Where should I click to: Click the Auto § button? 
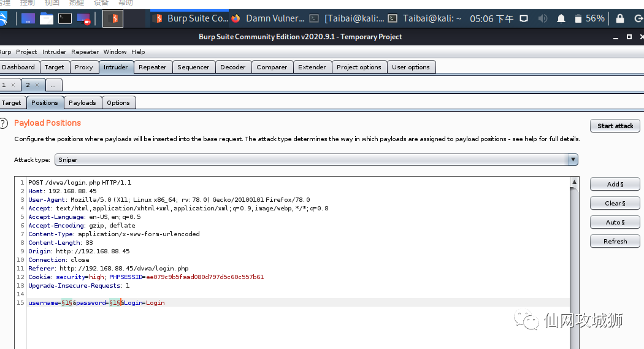[x=615, y=222]
